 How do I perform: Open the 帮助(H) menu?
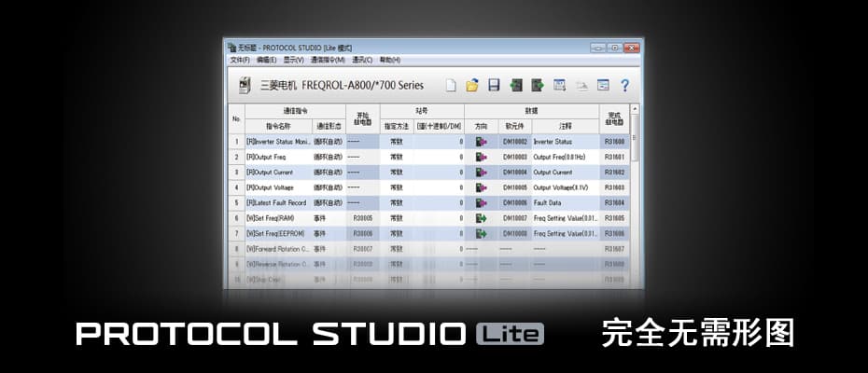pos(390,60)
